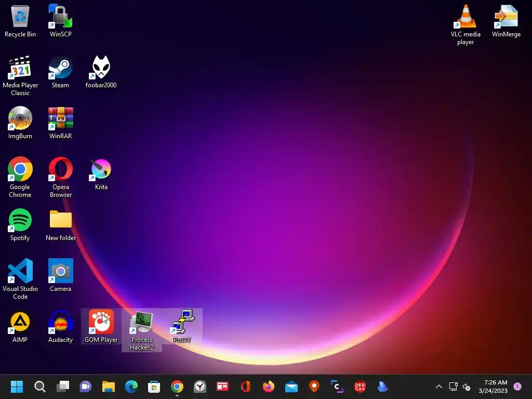Image resolution: width=532 pixels, height=399 pixels.
Task: Select the New folder icon
Action: 60,224
